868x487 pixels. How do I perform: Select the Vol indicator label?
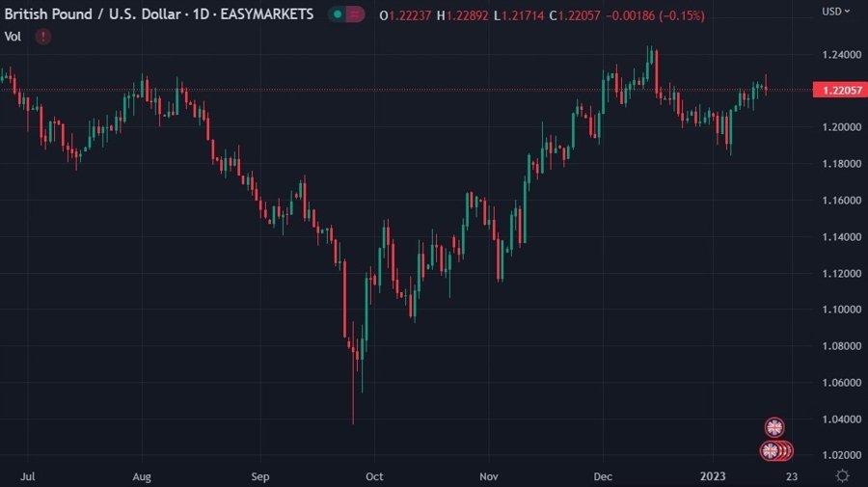coord(14,36)
